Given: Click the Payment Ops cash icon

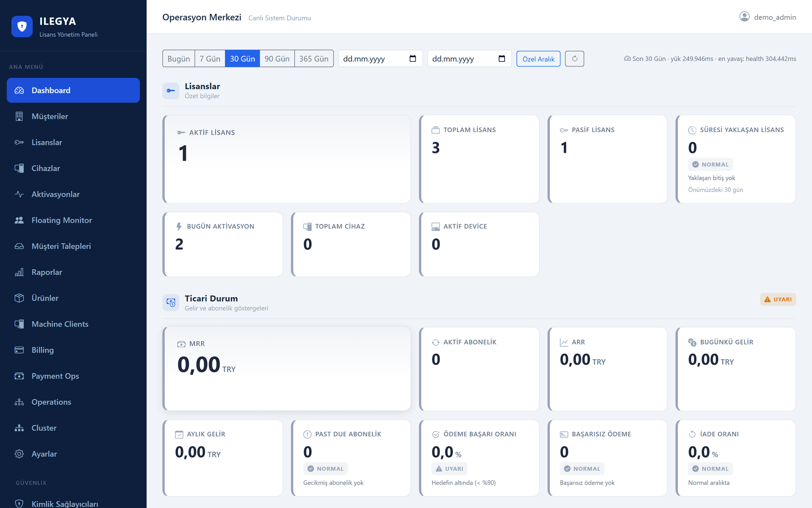Looking at the screenshot, I should [19, 376].
